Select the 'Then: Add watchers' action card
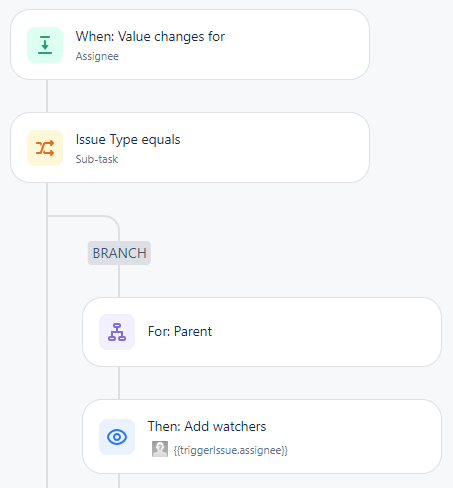 pos(262,437)
